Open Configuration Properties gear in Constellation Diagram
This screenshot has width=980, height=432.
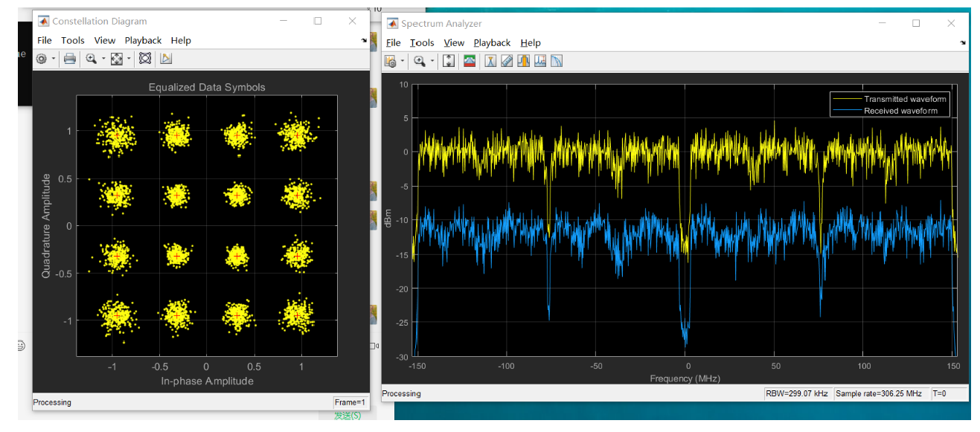coord(42,59)
